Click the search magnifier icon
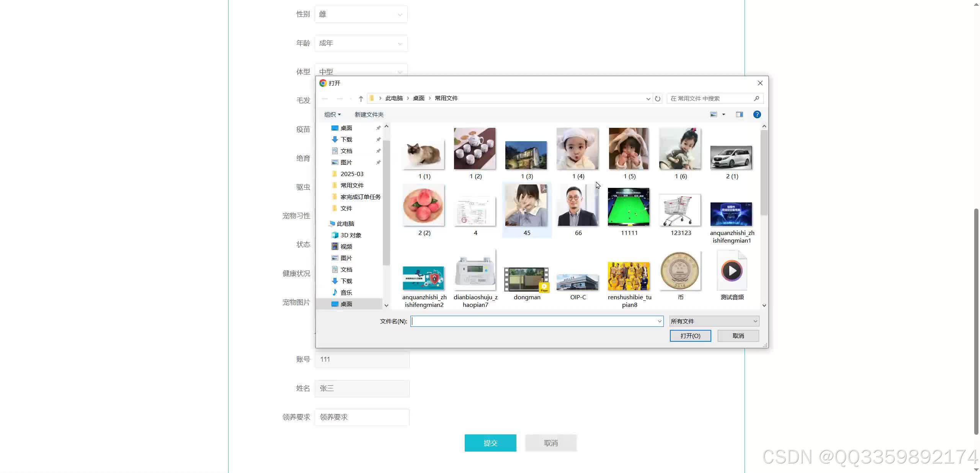 (756, 98)
